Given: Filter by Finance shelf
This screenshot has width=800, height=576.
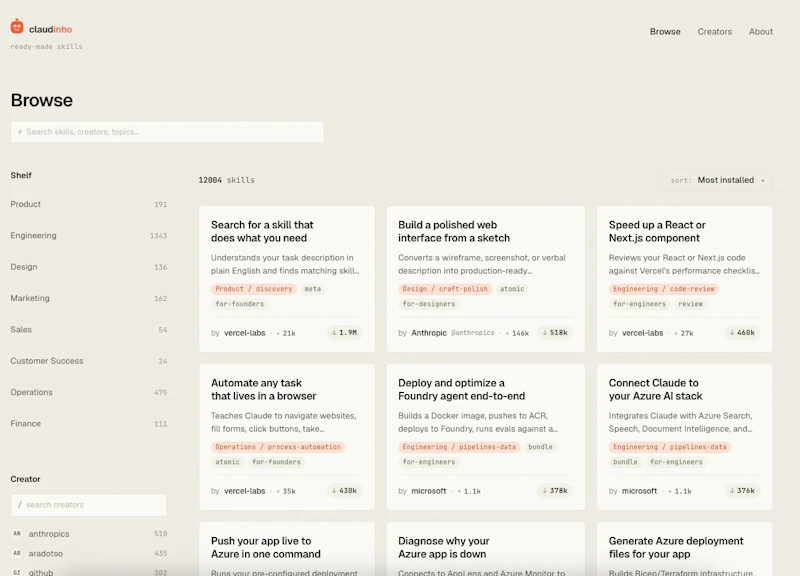Looking at the screenshot, I should pyautogui.click(x=89, y=423).
